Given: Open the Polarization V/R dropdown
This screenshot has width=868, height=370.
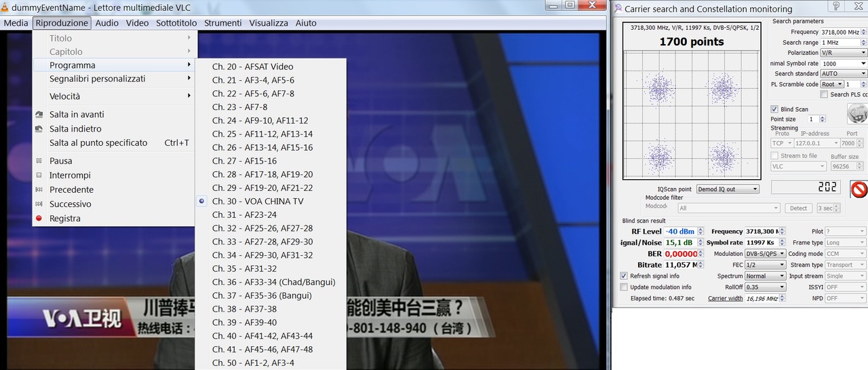Looking at the screenshot, I should tap(843, 52).
